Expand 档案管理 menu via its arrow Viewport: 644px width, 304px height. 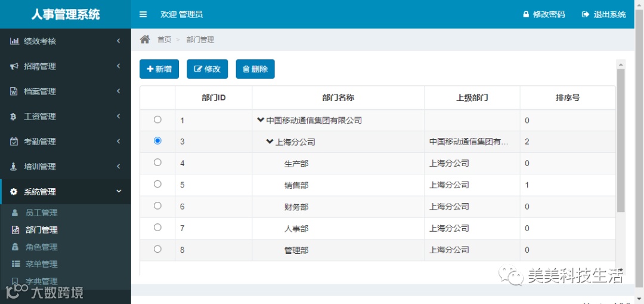[118, 91]
